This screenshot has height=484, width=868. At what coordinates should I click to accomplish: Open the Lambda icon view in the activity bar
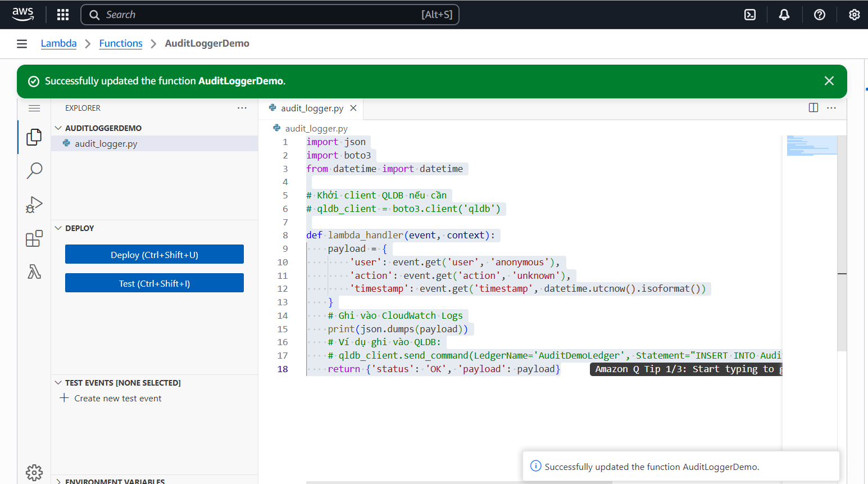(34, 272)
